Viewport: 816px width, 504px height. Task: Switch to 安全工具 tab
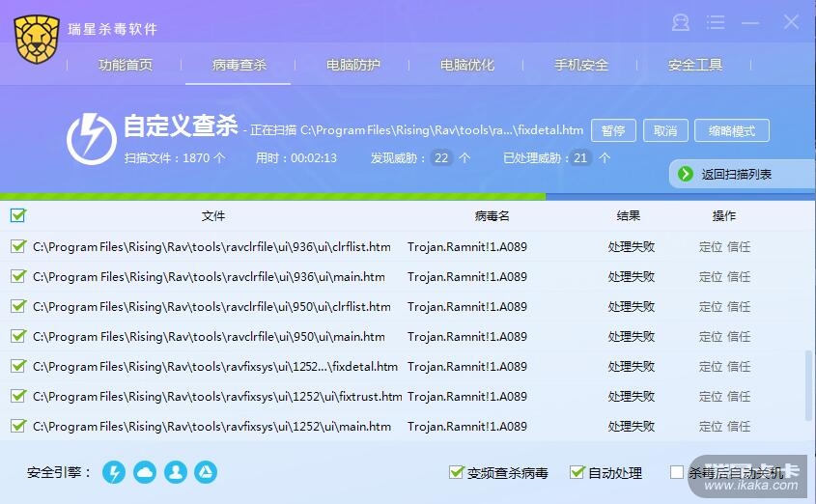tap(694, 65)
